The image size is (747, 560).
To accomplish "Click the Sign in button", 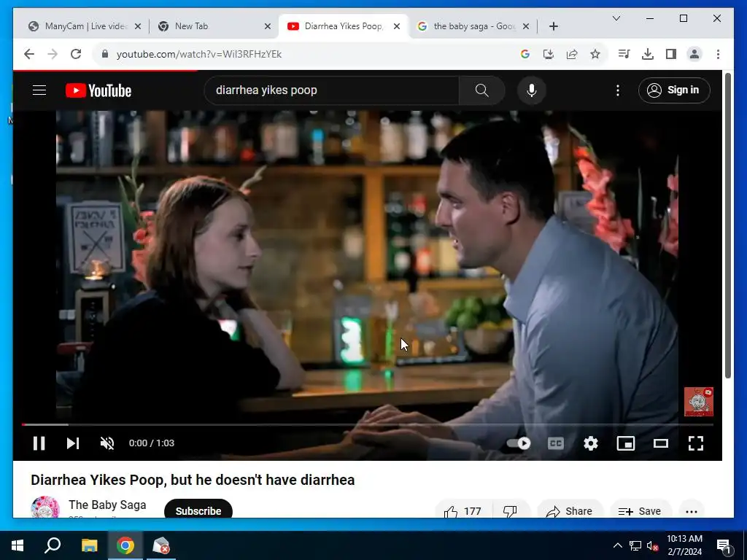I will [674, 90].
